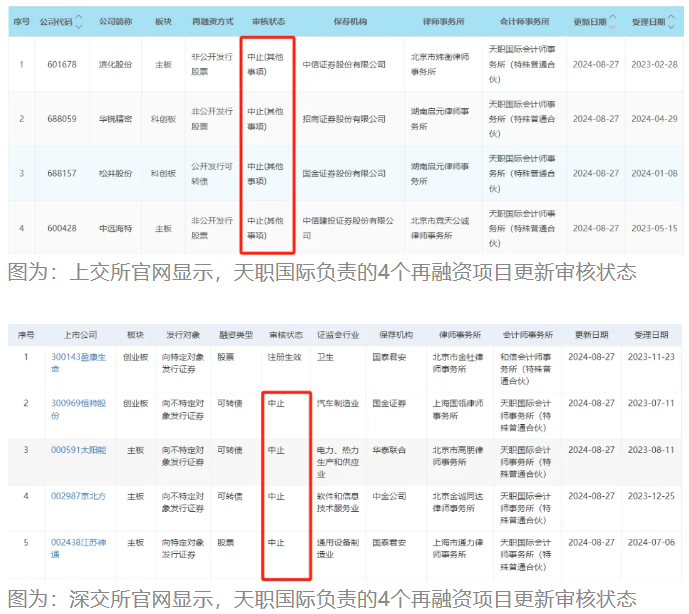The height and width of the screenshot is (614, 689).
Task: Click acceptance date 2023-05-15
Action: (x=654, y=228)
